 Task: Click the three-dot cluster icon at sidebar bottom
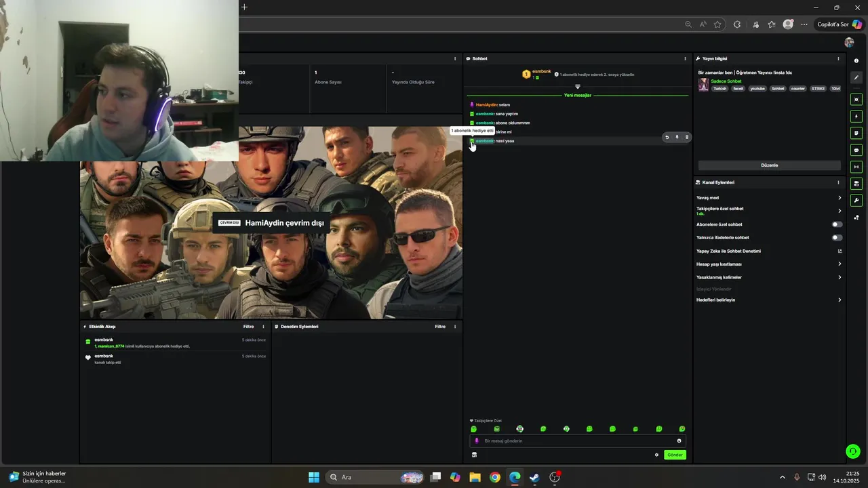(x=856, y=218)
